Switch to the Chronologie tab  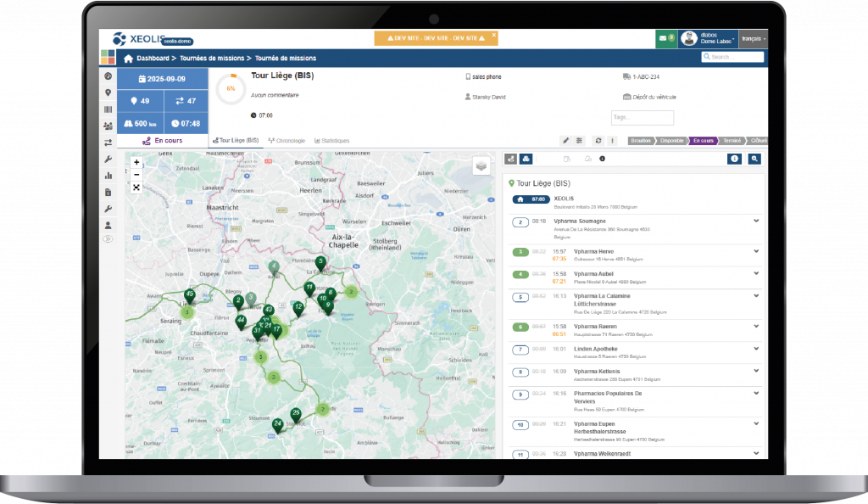point(284,141)
